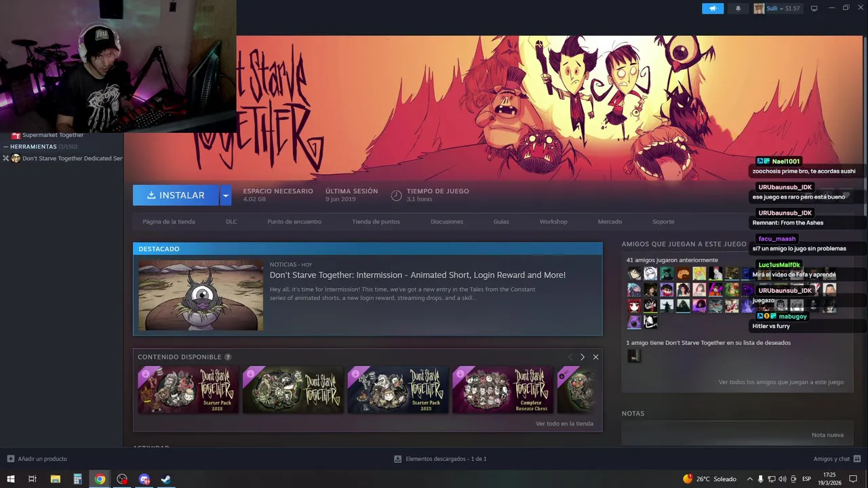Open Starter Pack 2025 DLC card

(x=397, y=390)
